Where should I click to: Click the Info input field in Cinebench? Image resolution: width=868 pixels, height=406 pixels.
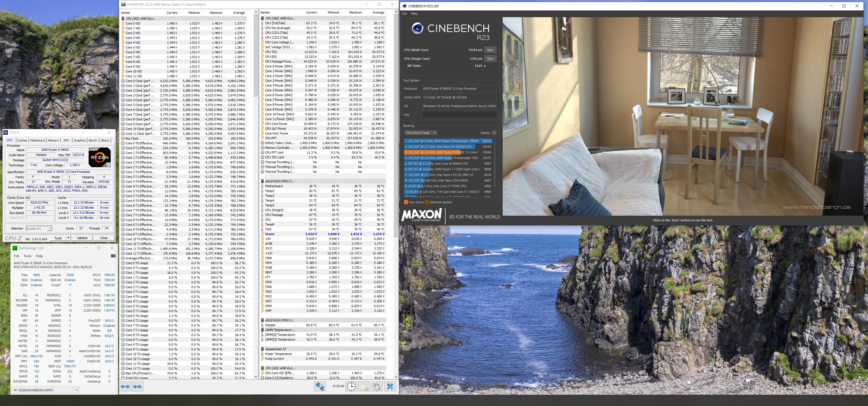pyautogui.click(x=459, y=115)
